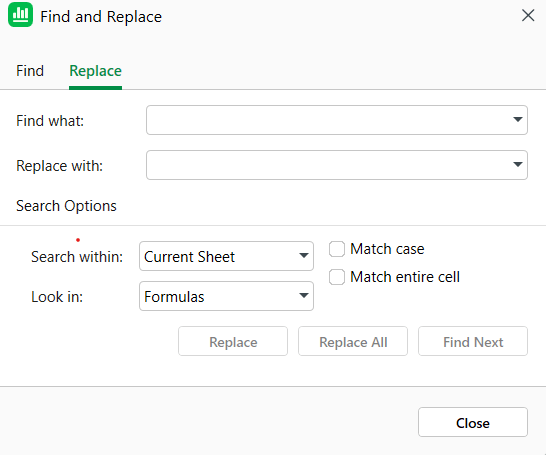Viewport: 546px width, 455px height.
Task: Open the Find what history dropdown arrow
Action: click(518, 120)
